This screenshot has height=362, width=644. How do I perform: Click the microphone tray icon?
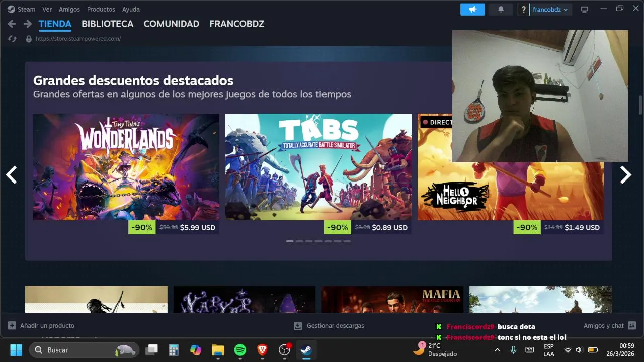tap(513, 350)
